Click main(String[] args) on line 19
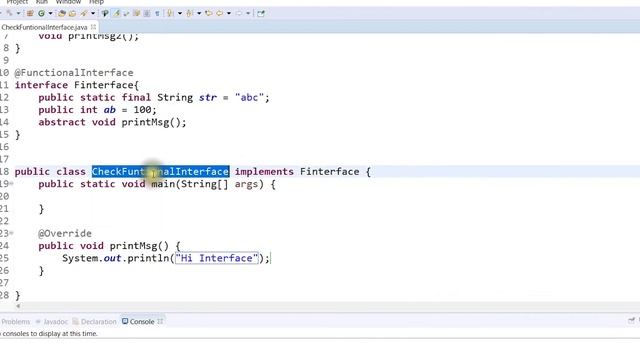Image resolution: width=640 pixels, height=360 pixels. 207,184
